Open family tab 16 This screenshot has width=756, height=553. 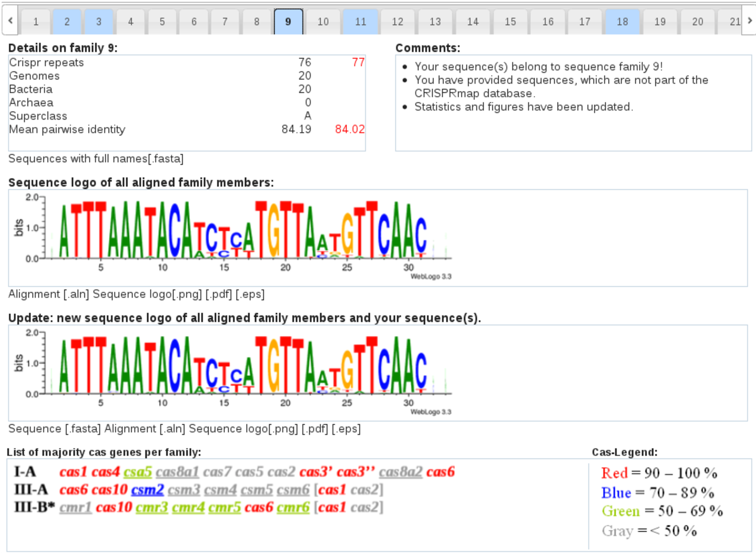point(548,22)
